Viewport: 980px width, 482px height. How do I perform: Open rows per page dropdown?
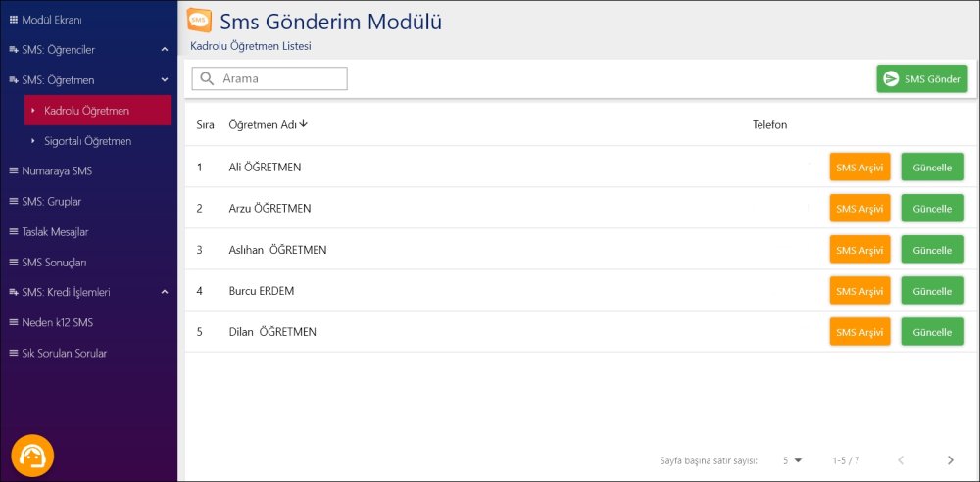coord(792,459)
